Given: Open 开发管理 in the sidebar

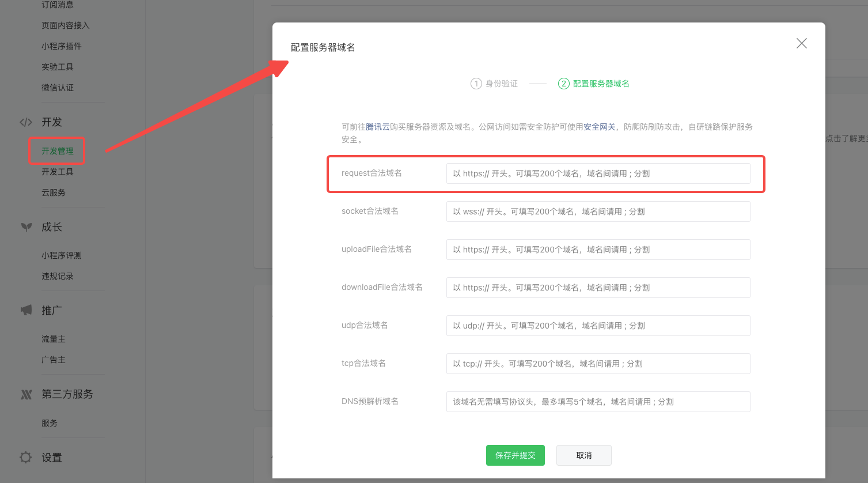Looking at the screenshot, I should [58, 151].
